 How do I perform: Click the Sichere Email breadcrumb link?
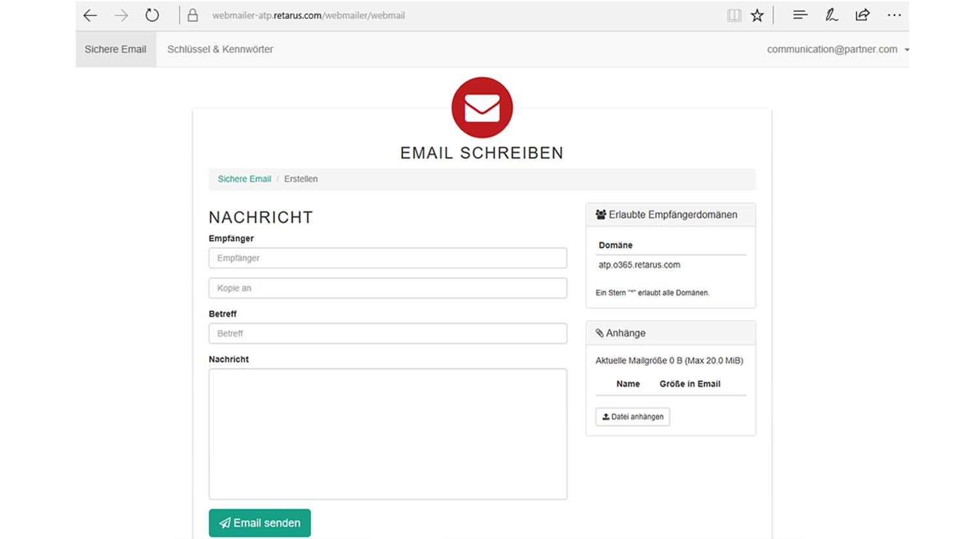point(244,179)
